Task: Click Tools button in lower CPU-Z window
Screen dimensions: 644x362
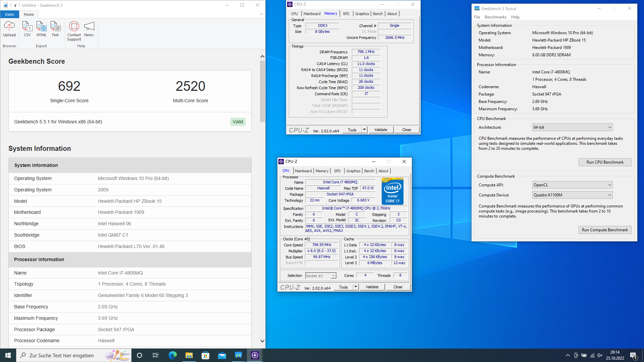Action: [343, 287]
